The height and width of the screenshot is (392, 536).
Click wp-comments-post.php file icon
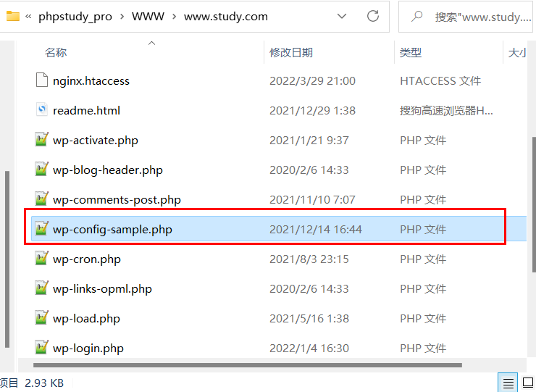click(42, 199)
